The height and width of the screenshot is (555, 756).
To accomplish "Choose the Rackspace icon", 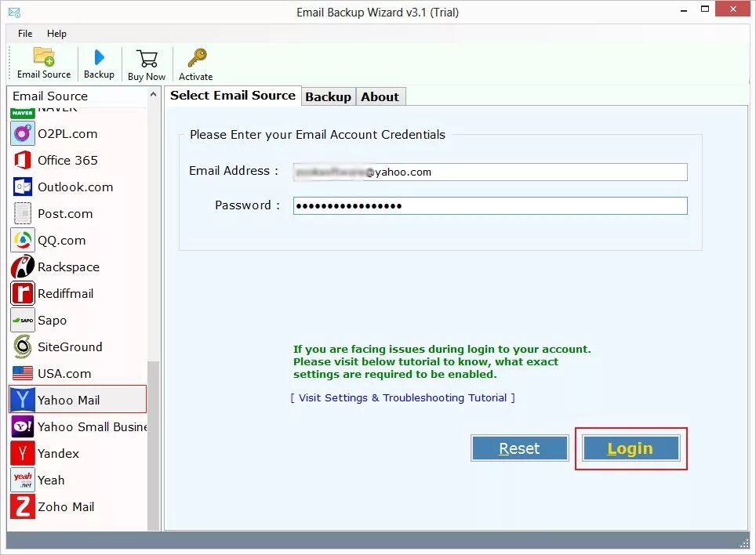I will pos(23,267).
